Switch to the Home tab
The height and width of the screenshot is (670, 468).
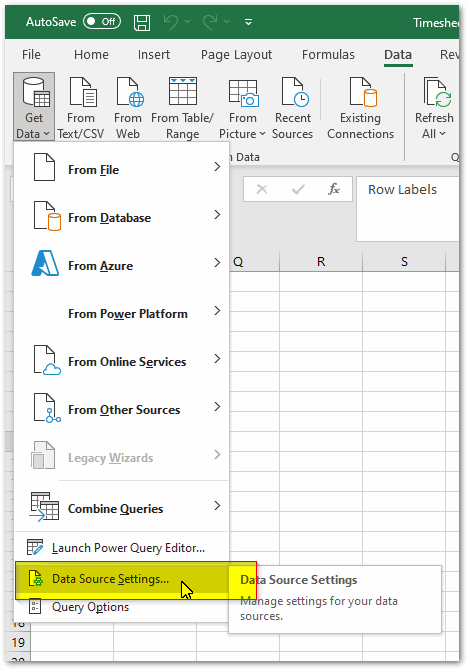pos(91,55)
